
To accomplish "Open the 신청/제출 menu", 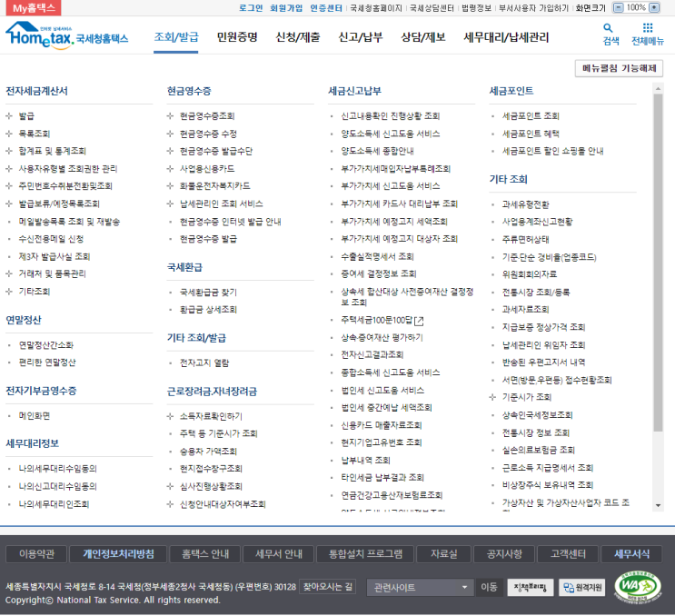I will (298, 37).
